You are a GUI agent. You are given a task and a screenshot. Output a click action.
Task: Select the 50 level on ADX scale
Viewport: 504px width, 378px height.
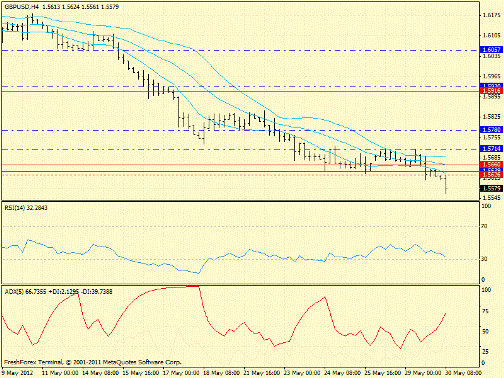click(485, 331)
